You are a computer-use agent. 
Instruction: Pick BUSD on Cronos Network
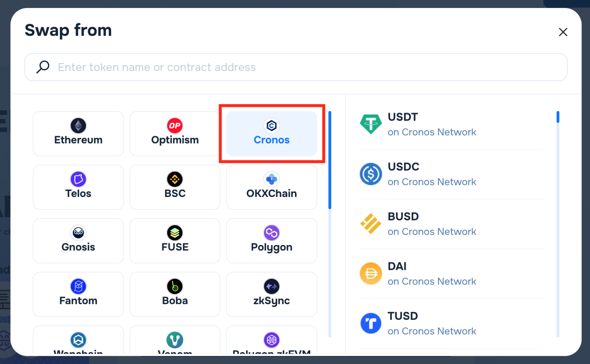[x=431, y=223]
